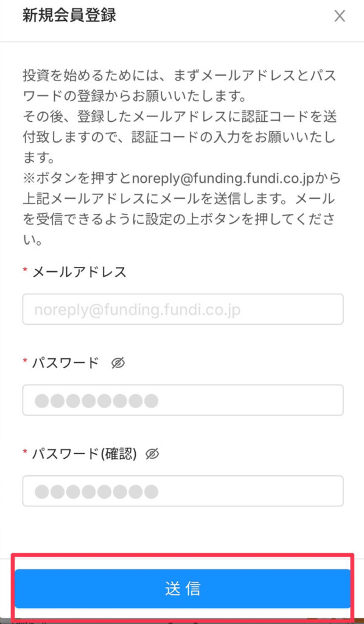Image resolution: width=364 pixels, height=624 pixels.
Task: Close the 新規会員登録 dialog
Action: [340, 16]
